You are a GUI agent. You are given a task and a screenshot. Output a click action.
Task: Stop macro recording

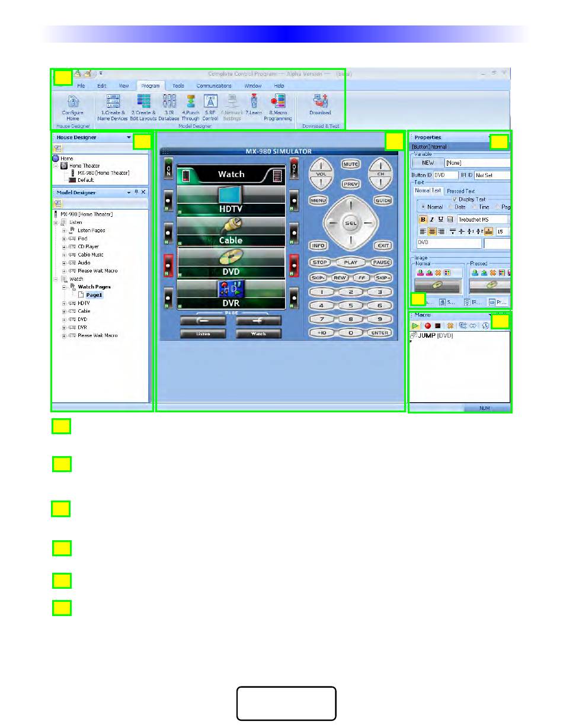437,326
